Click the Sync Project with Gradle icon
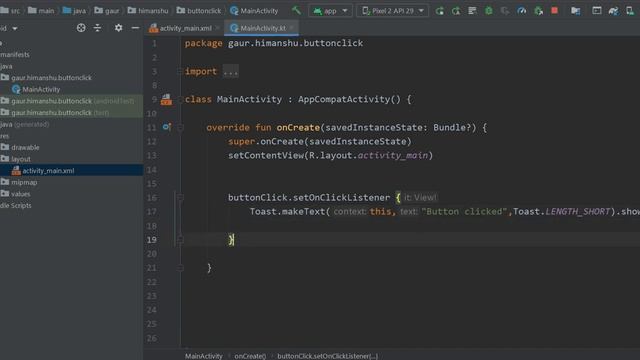 tap(613, 11)
